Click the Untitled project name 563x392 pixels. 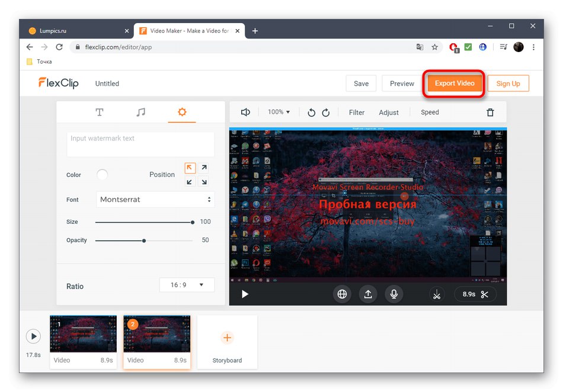107,83
